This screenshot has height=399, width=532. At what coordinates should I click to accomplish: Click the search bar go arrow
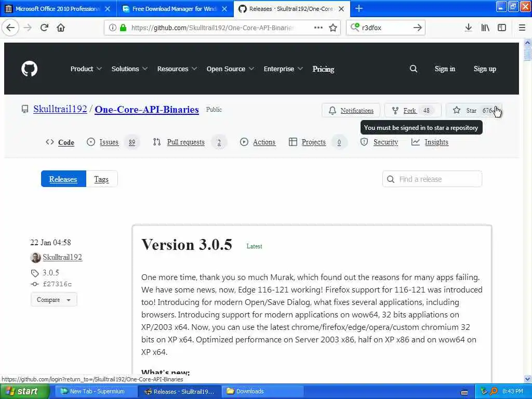417,28
